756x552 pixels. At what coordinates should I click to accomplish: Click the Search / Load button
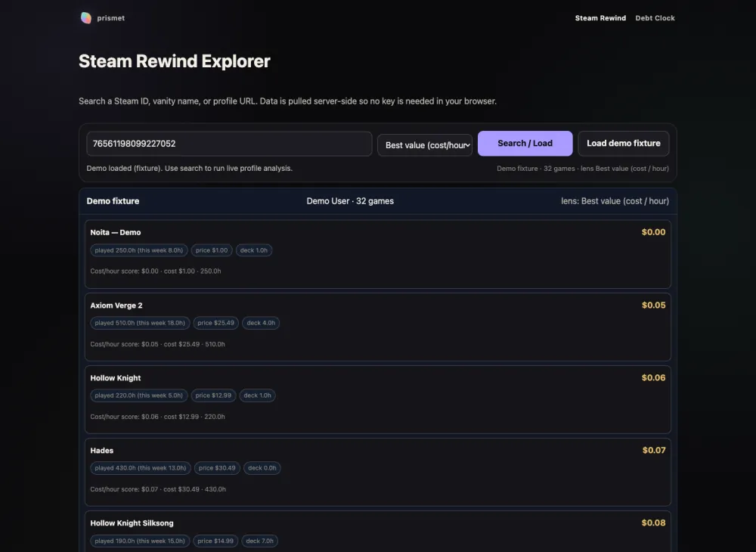click(x=525, y=143)
